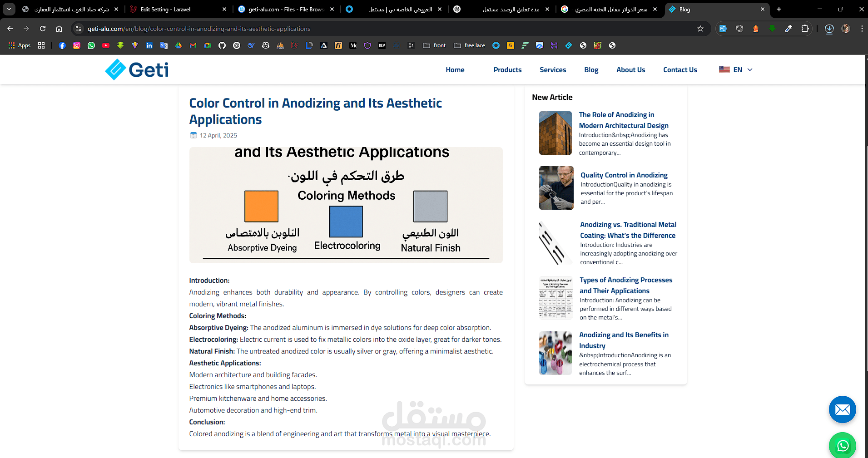Image resolution: width=868 pixels, height=458 pixels.
Task: Switch to the 'geti-alu.com - Files' tab
Action: (286, 9)
